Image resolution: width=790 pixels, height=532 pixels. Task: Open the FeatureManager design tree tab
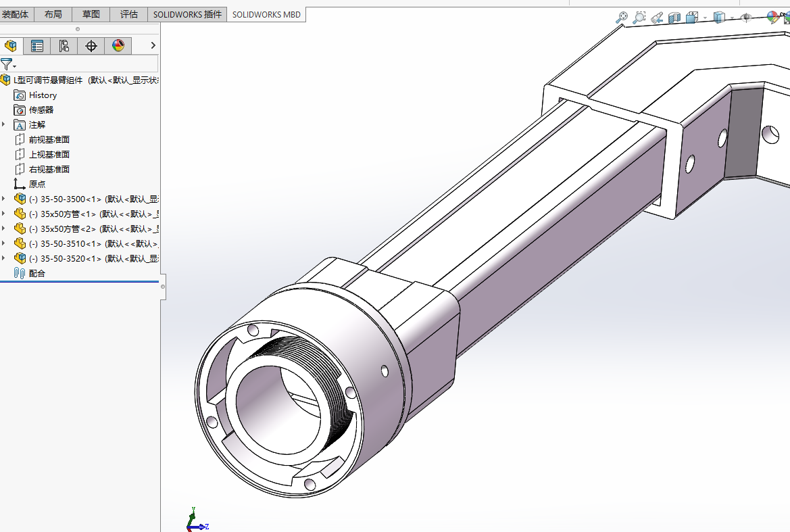tap(11, 46)
